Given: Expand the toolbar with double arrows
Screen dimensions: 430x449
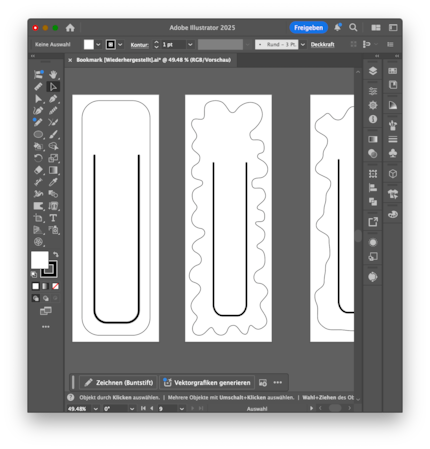Looking at the screenshot, I should [x=33, y=56].
